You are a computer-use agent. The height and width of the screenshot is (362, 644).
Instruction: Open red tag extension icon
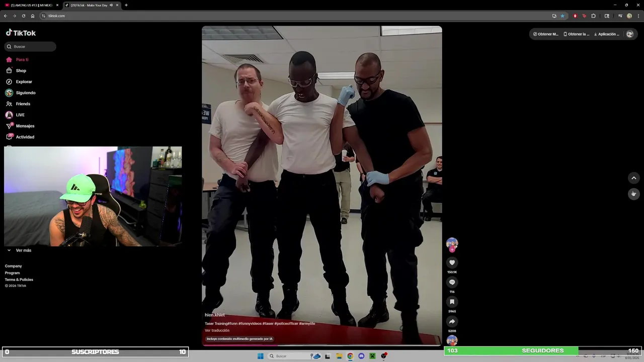coord(584,16)
